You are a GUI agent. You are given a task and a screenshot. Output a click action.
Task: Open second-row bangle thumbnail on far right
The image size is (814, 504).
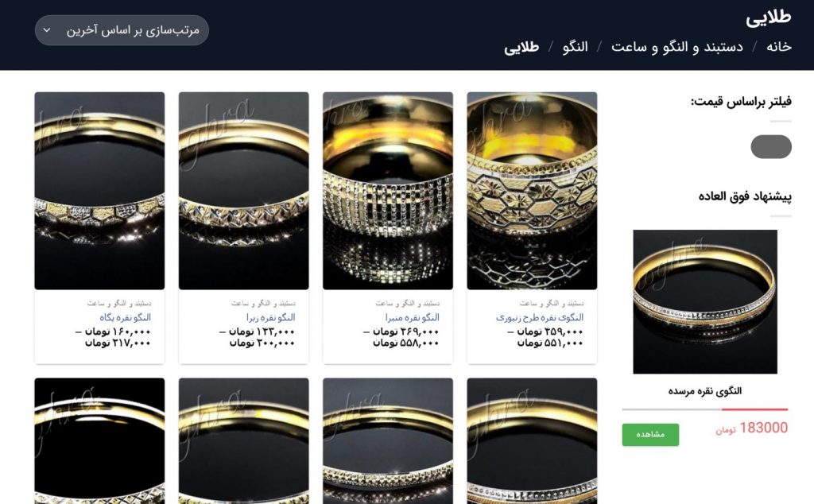[532, 440]
